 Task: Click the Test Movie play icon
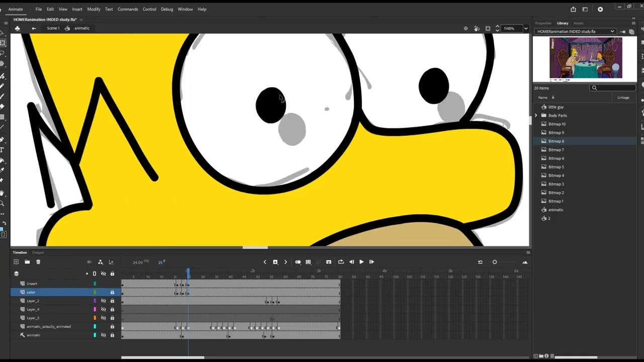tap(600, 9)
